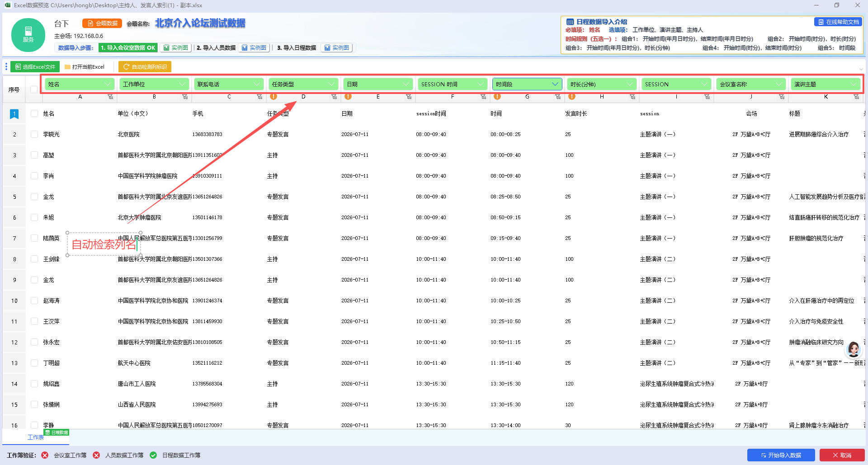This screenshot has width=868, height=465.
Task: Click the filter icon in column J
Action: click(782, 97)
